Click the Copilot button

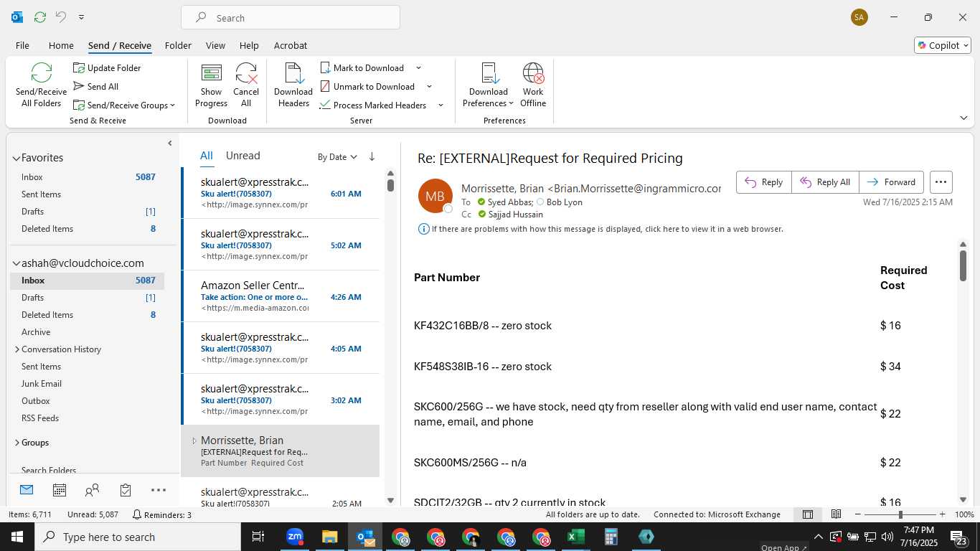click(943, 45)
